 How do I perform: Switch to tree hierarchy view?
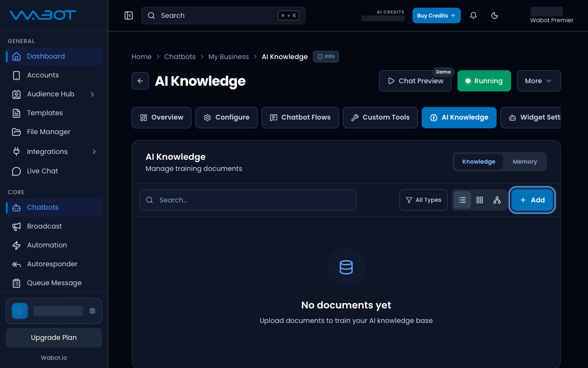pyautogui.click(x=497, y=200)
